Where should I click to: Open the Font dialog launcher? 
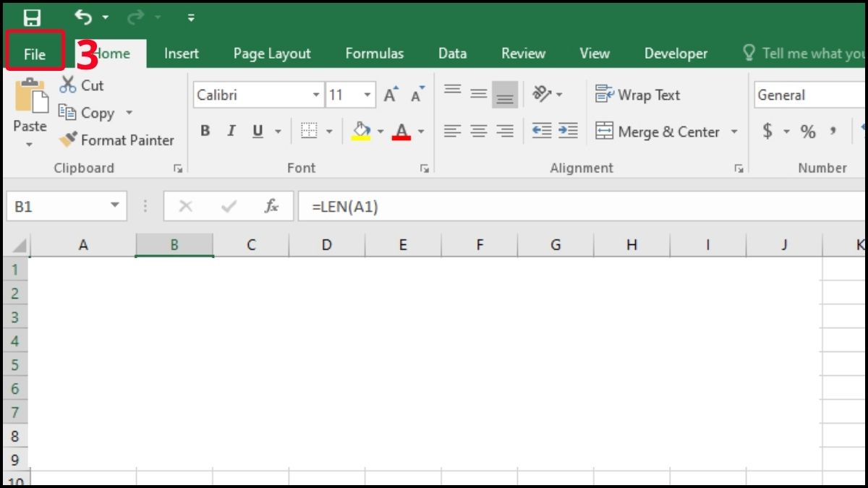pyautogui.click(x=425, y=168)
